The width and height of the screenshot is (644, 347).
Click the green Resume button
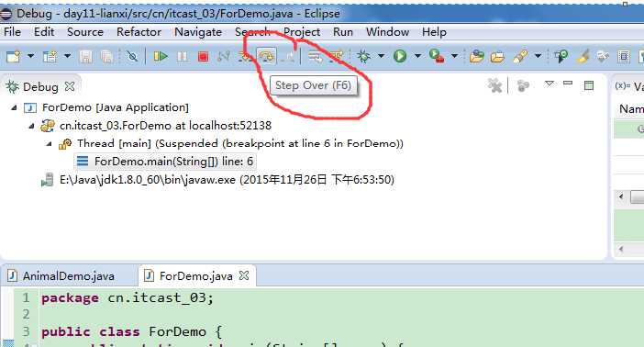[161, 56]
